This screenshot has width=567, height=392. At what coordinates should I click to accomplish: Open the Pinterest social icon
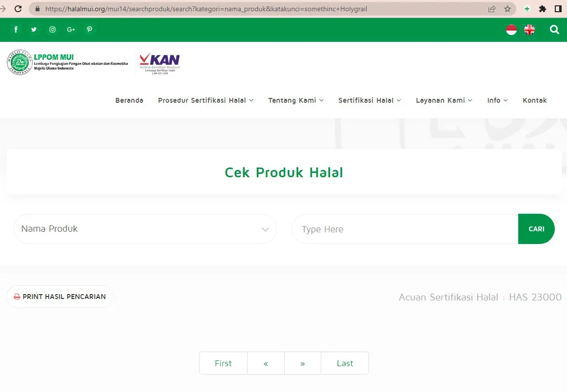pyautogui.click(x=89, y=30)
